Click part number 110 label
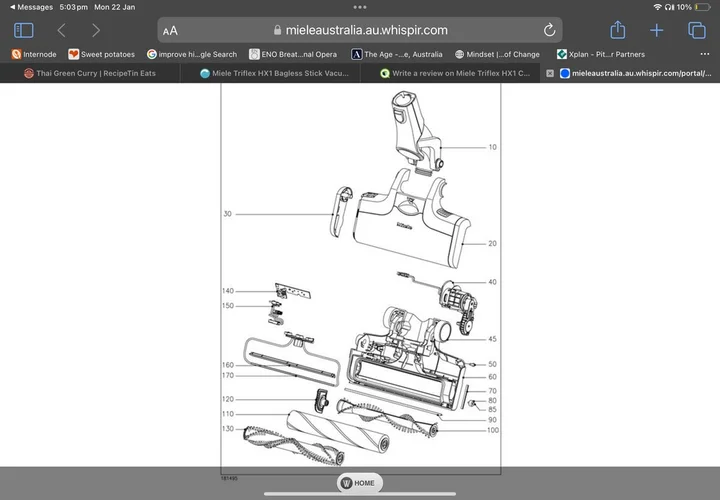The width and height of the screenshot is (720, 500). coord(228,414)
